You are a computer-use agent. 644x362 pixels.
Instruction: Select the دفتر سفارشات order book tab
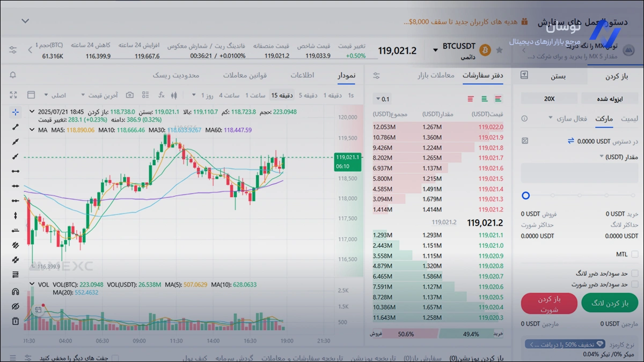click(x=483, y=76)
